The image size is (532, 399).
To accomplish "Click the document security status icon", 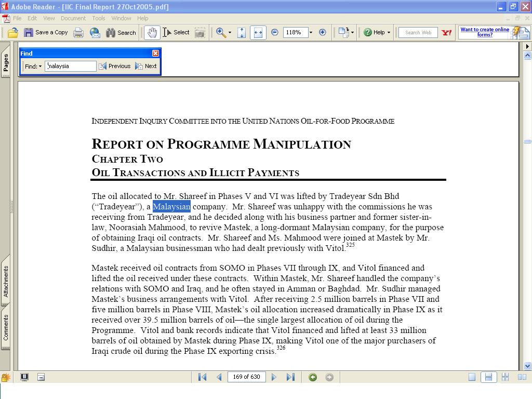I will click(x=6, y=377).
